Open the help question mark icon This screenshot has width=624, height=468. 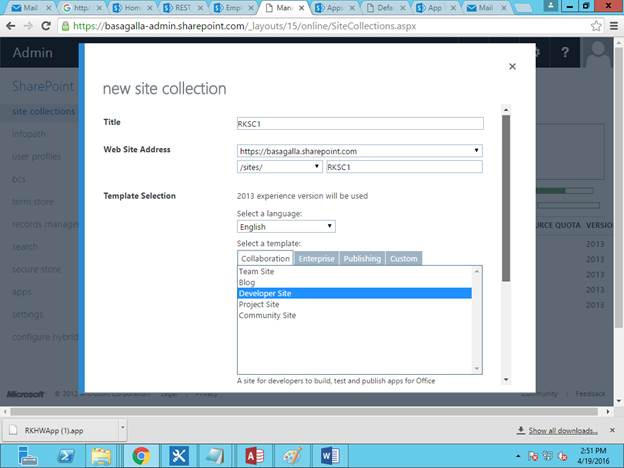[x=565, y=53]
